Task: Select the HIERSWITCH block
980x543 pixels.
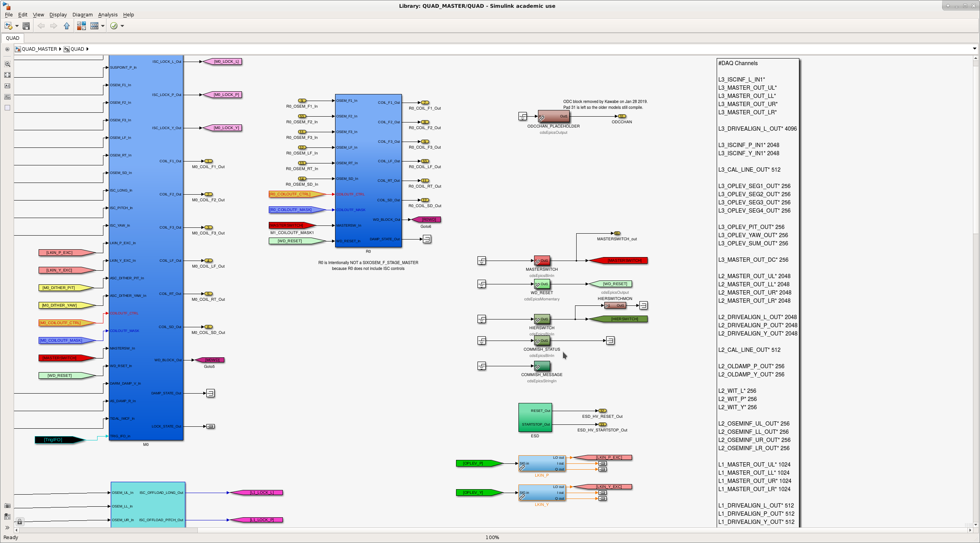Action: 542,319
